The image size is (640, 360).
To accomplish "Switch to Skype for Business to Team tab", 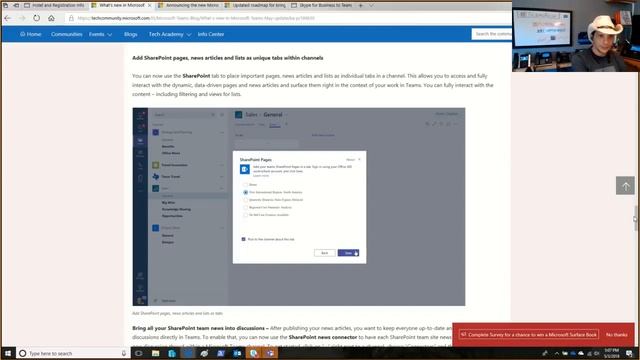I will pyautogui.click(x=322, y=5).
